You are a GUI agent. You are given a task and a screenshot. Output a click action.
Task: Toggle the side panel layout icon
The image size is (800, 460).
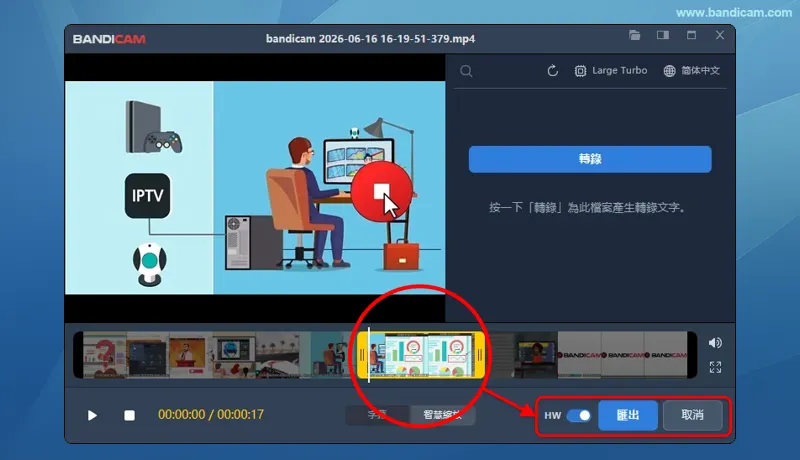coord(663,35)
